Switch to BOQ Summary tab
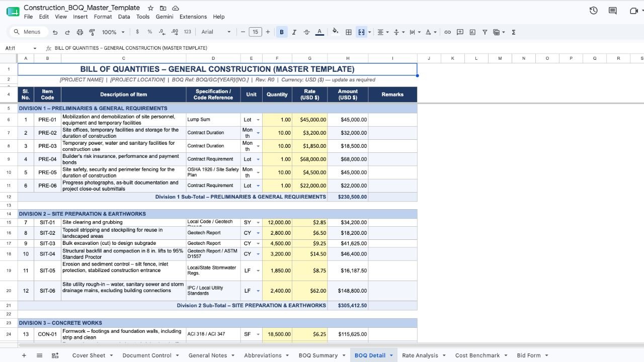 tap(318, 355)
